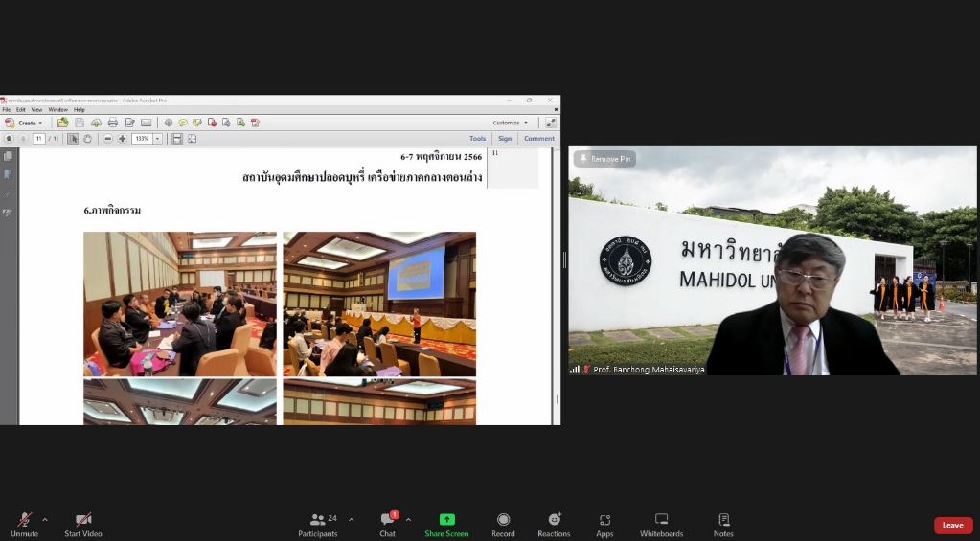The height and width of the screenshot is (541, 980).
Task: Zoom out with the minus button
Action: 108,139
